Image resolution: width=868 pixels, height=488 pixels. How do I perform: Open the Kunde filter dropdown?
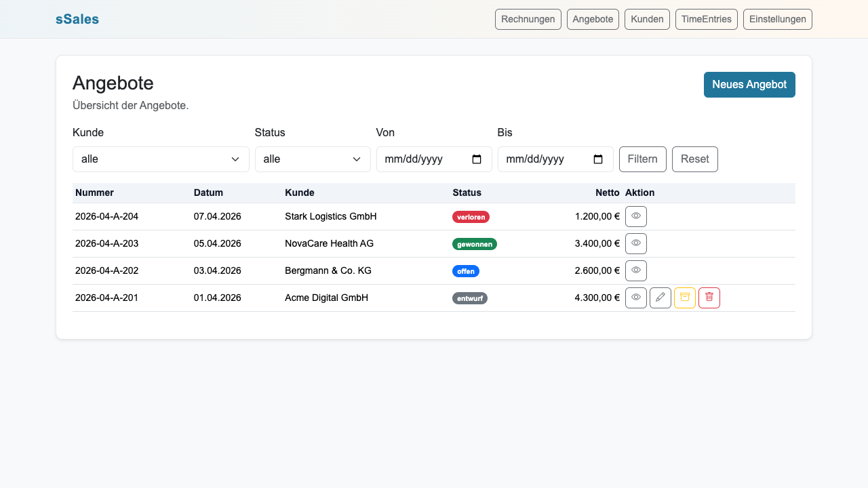(161, 159)
